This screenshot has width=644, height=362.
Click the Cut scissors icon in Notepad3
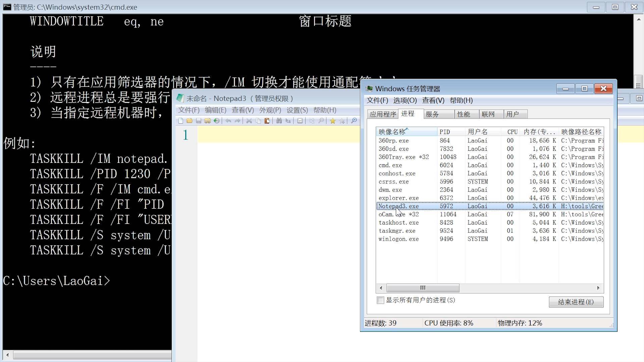coord(249,121)
